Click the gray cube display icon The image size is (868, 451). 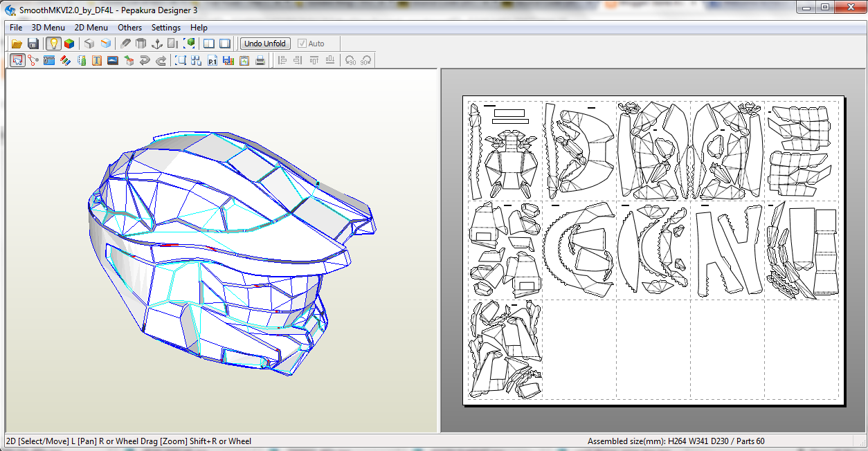[89, 44]
